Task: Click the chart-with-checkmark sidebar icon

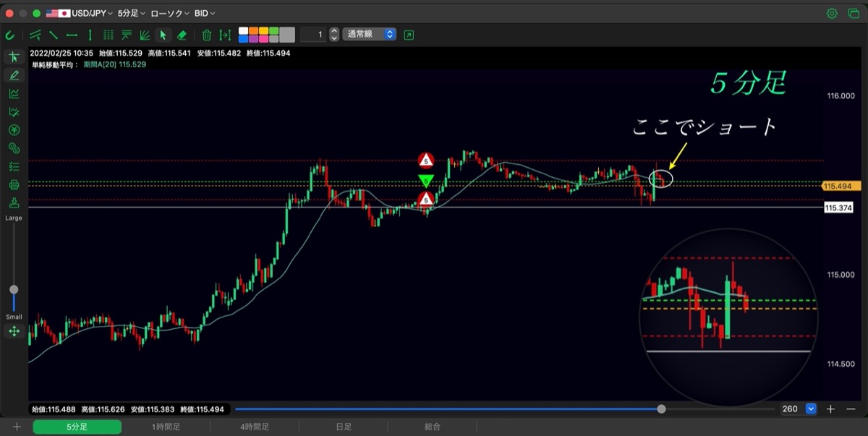Action: 14,111
